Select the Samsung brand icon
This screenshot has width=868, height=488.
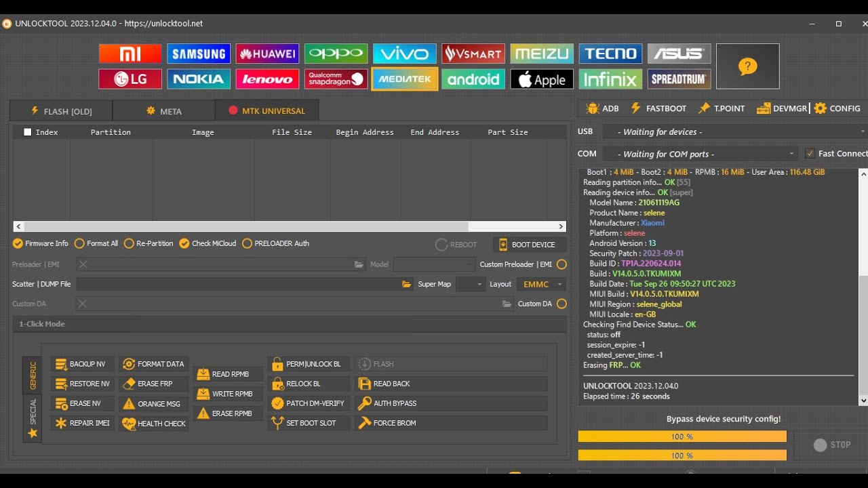click(x=199, y=54)
